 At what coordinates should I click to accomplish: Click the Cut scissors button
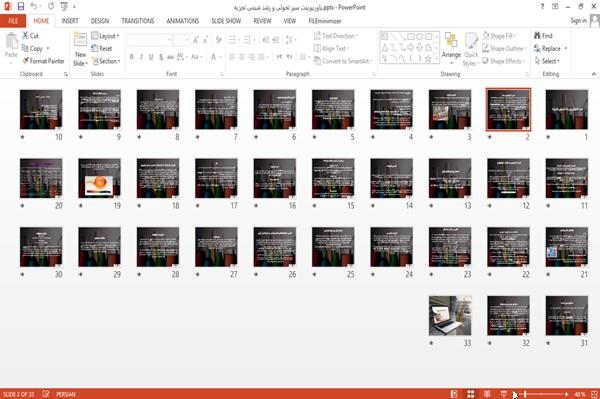tap(30, 36)
